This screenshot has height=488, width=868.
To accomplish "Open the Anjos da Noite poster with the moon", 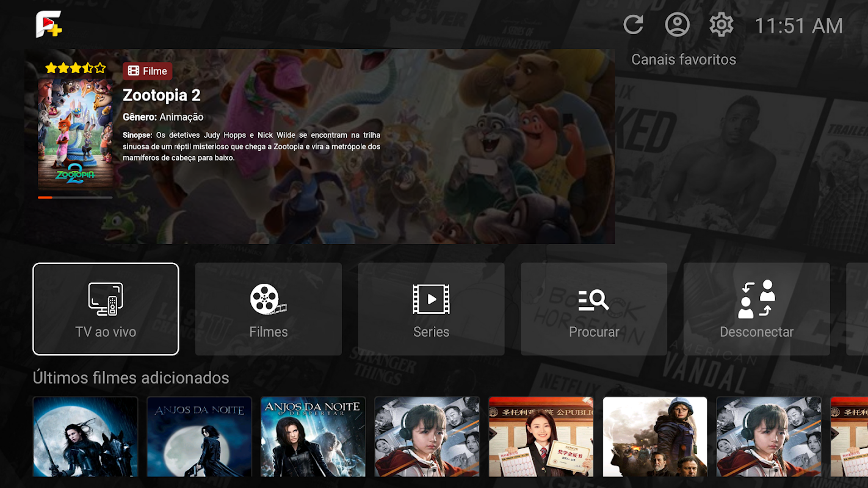I will 199,437.
